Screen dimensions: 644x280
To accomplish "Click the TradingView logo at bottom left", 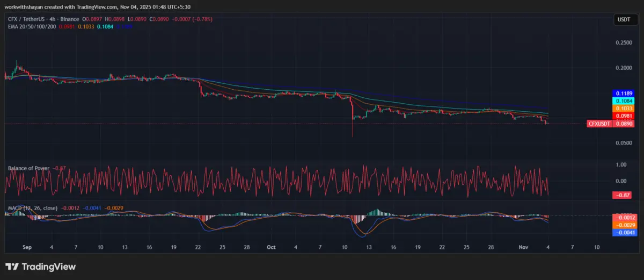I will coord(40,267).
